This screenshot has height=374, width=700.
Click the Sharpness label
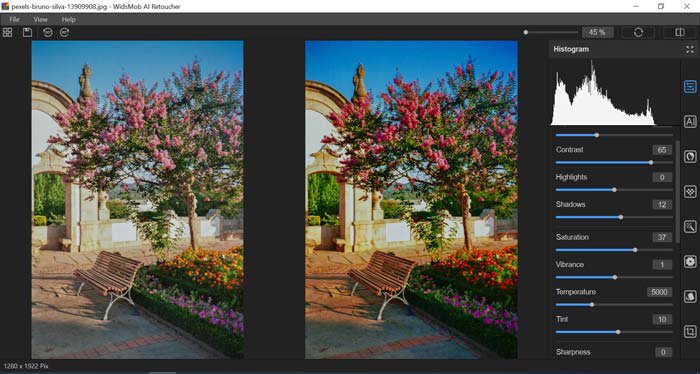573,352
